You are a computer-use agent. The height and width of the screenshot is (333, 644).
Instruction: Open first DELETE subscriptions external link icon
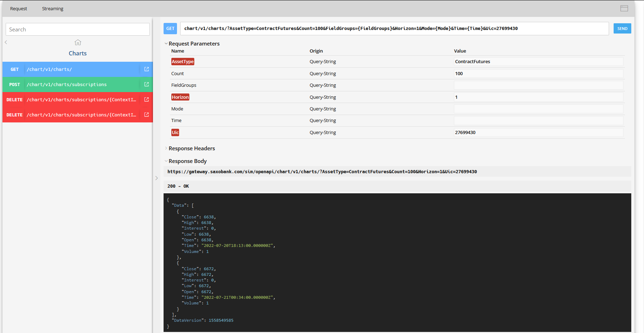click(147, 99)
